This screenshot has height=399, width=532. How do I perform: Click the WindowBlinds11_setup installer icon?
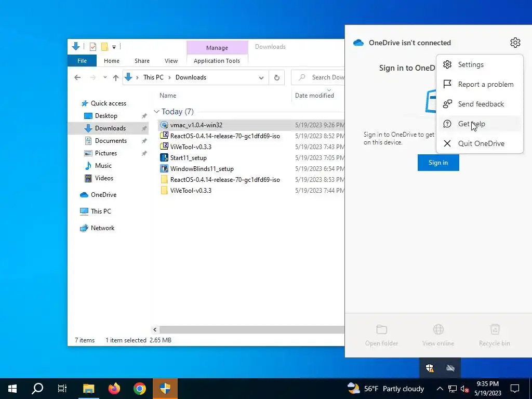pos(164,168)
